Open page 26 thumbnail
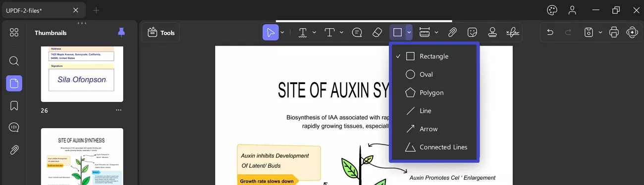Viewport: 644px width, 185px height. [82, 74]
